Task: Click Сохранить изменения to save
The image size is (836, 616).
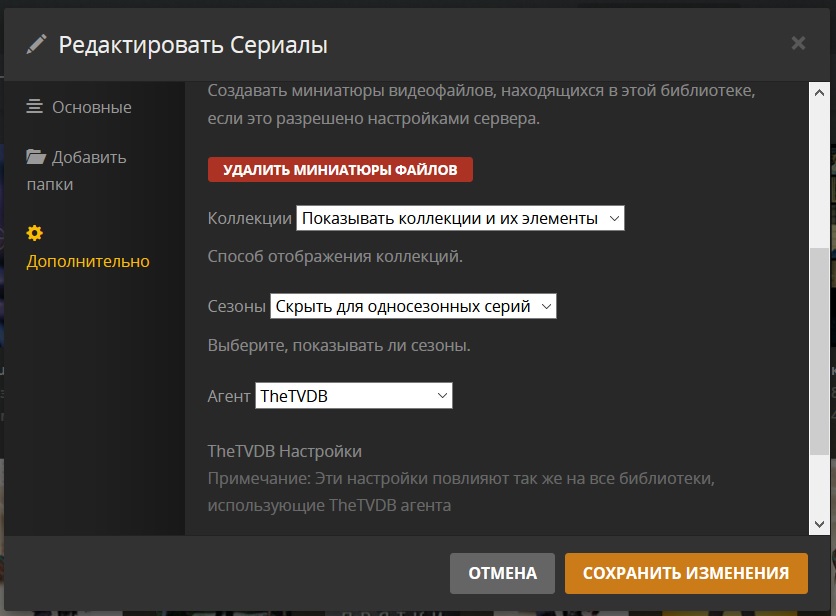Action: pyautogui.click(x=686, y=573)
